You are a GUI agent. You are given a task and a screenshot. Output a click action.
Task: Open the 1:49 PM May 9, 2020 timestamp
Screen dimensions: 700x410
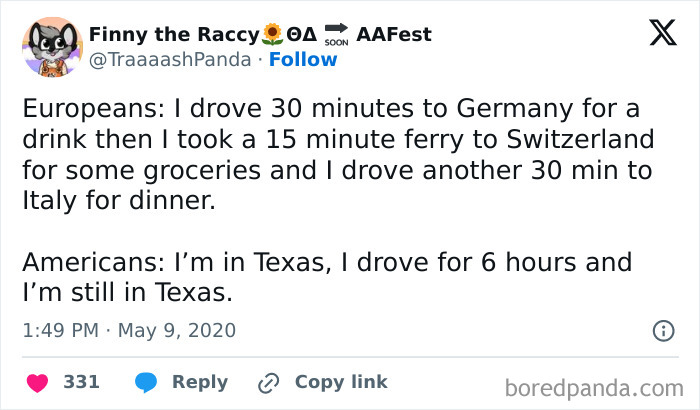pyautogui.click(x=129, y=329)
